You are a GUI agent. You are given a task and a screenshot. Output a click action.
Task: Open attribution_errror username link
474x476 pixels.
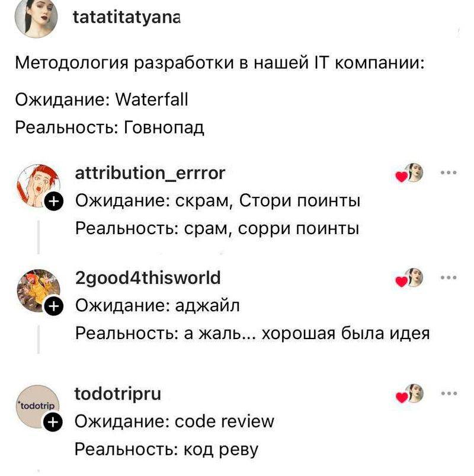150,173
